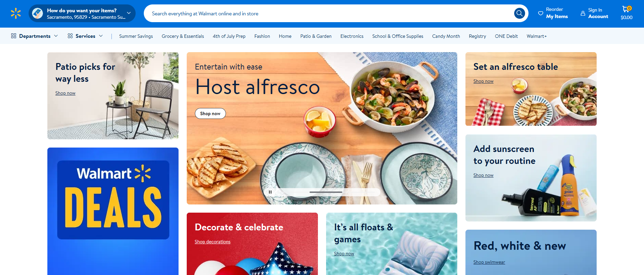Open the Grocery & Essentials menu item
Viewport: 644px width, 275px height.
pos(183,36)
